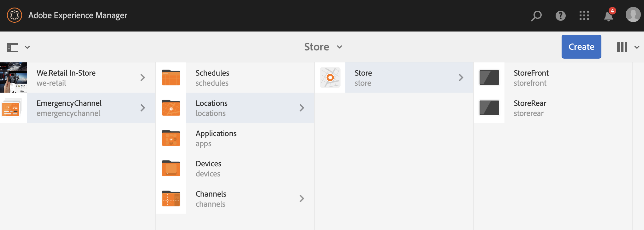Open the solutions grid switcher icon
This screenshot has width=644, height=230.
click(584, 15)
